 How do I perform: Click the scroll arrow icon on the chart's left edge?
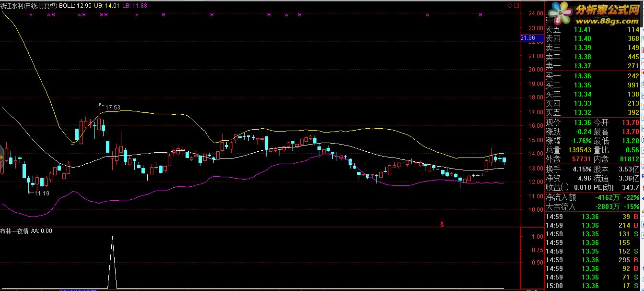coord(2,157)
